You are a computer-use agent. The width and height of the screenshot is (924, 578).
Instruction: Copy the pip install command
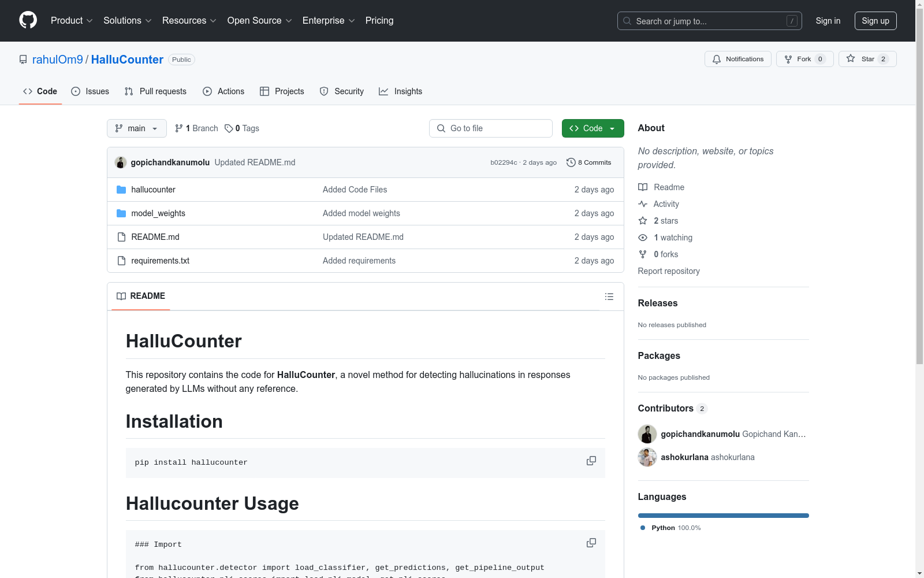pos(591,461)
